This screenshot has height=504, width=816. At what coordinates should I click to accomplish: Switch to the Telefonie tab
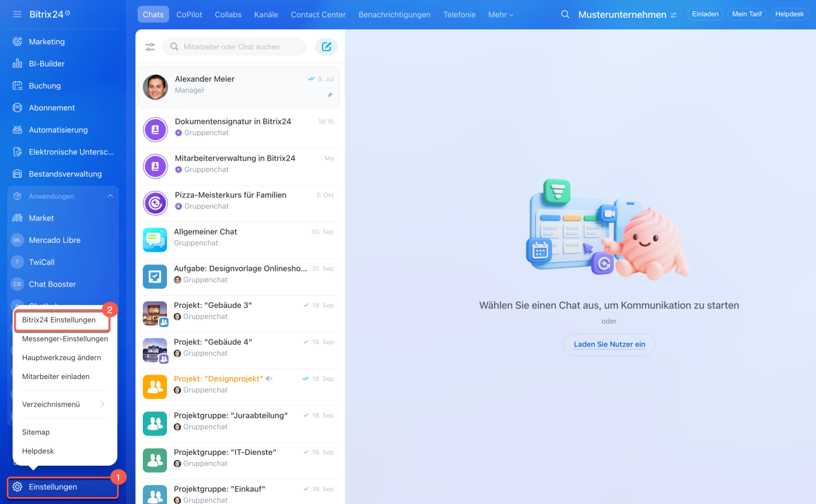click(x=460, y=15)
